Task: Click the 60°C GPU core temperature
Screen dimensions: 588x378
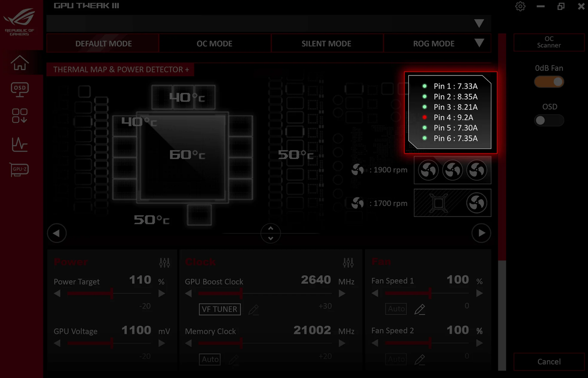Action: coord(187,155)
